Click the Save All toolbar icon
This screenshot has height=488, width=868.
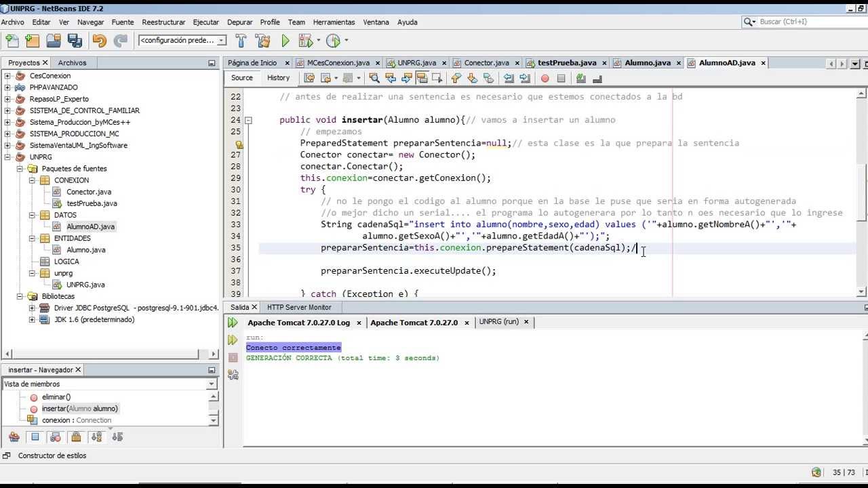coord(75,41)
